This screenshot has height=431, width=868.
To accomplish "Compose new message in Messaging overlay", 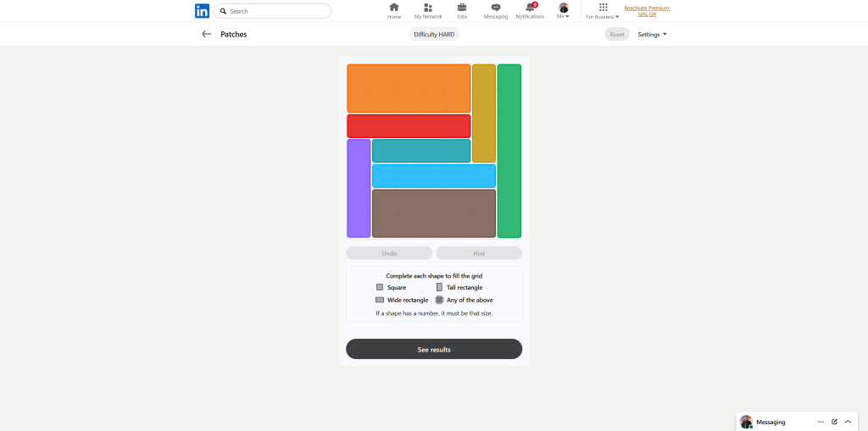I will (x=834, y=423).
